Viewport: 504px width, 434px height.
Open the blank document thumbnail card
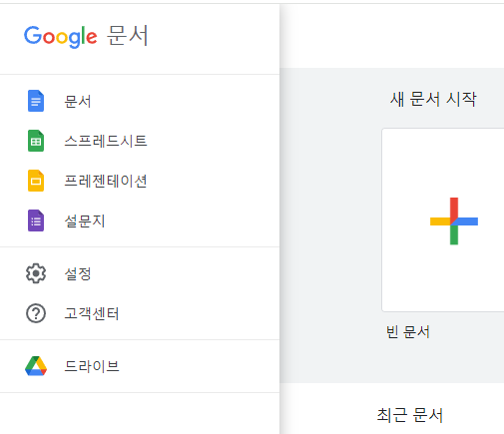(x=443, y=219)
